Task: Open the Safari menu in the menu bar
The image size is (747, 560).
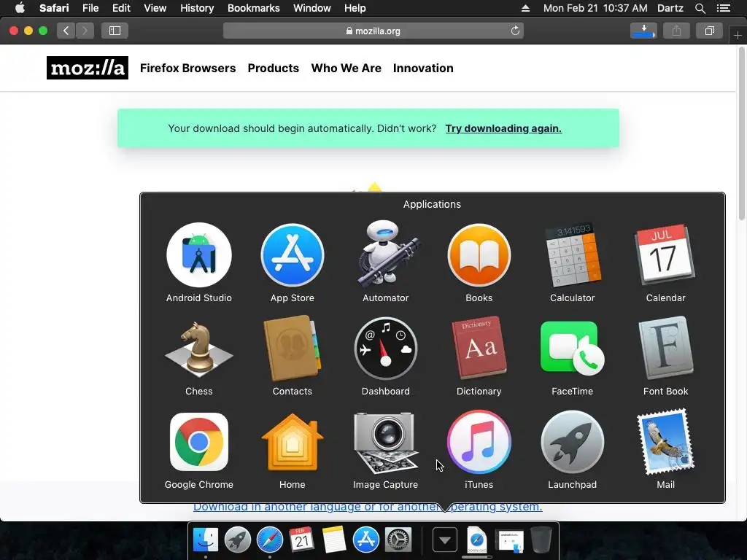Action: pyautogui.click(x=54, y=8)
